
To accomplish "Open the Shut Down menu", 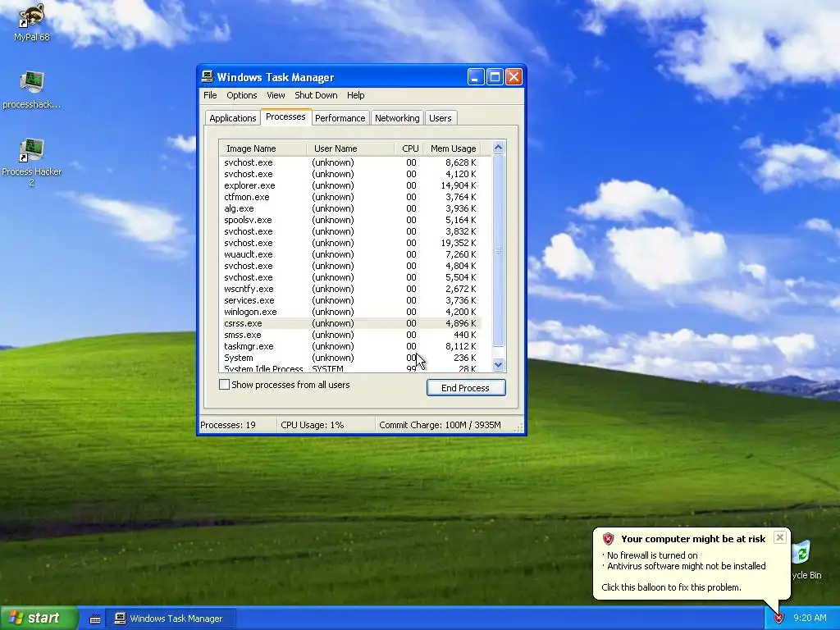I will click(x=316, y=95).
